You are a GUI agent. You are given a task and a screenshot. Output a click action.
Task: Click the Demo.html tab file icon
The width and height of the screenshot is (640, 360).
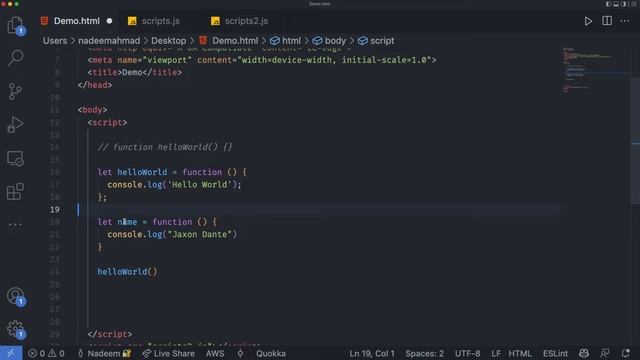coord(44,21)
